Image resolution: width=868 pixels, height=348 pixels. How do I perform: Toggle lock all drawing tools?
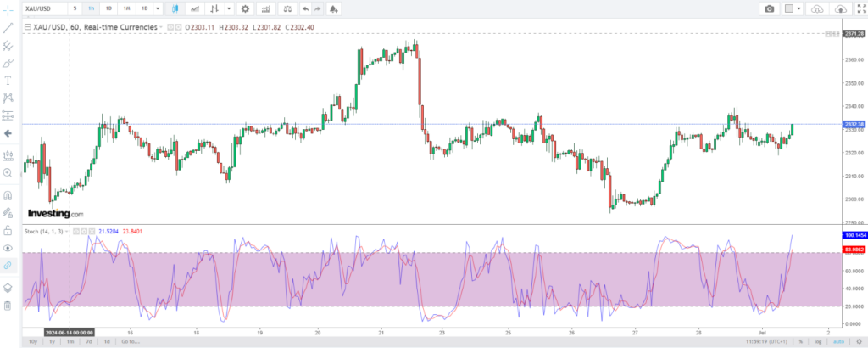click(x=8, y=230)
